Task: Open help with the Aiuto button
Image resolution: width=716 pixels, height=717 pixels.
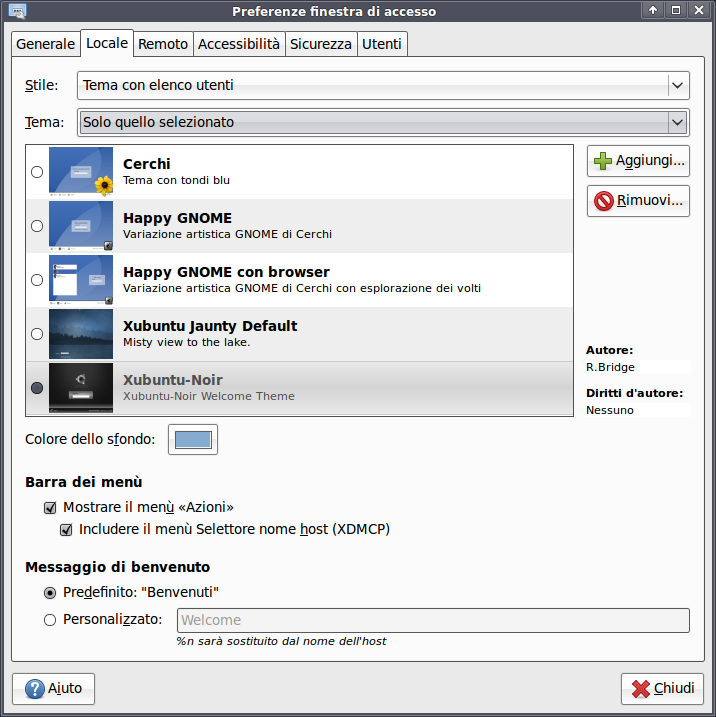Action: tap(54, 689)
